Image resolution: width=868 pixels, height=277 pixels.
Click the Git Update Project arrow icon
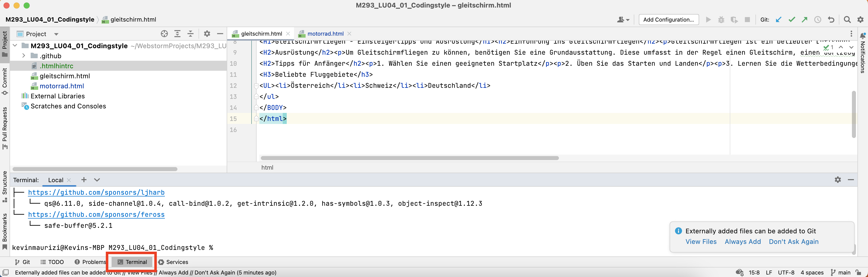[x=779, y=20]
